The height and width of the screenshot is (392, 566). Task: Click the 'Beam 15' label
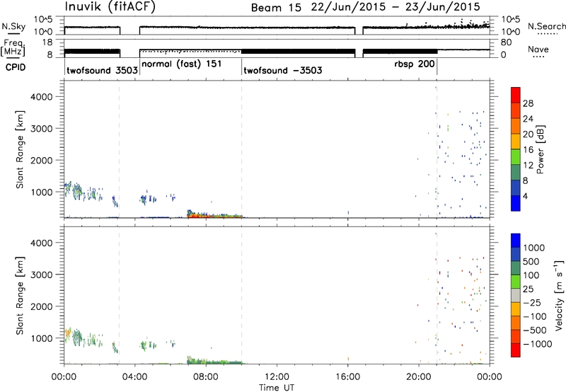(x=276, y=8)
